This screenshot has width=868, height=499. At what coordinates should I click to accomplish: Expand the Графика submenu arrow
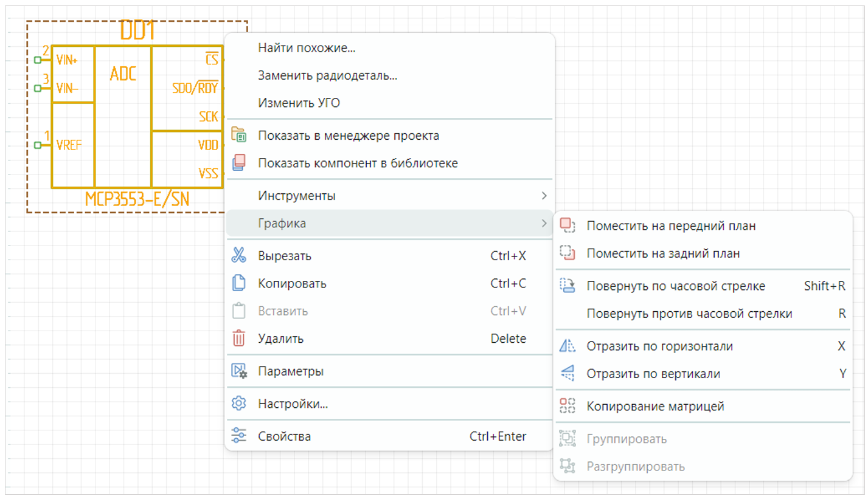pyautogui.click(x=544, y=224)
